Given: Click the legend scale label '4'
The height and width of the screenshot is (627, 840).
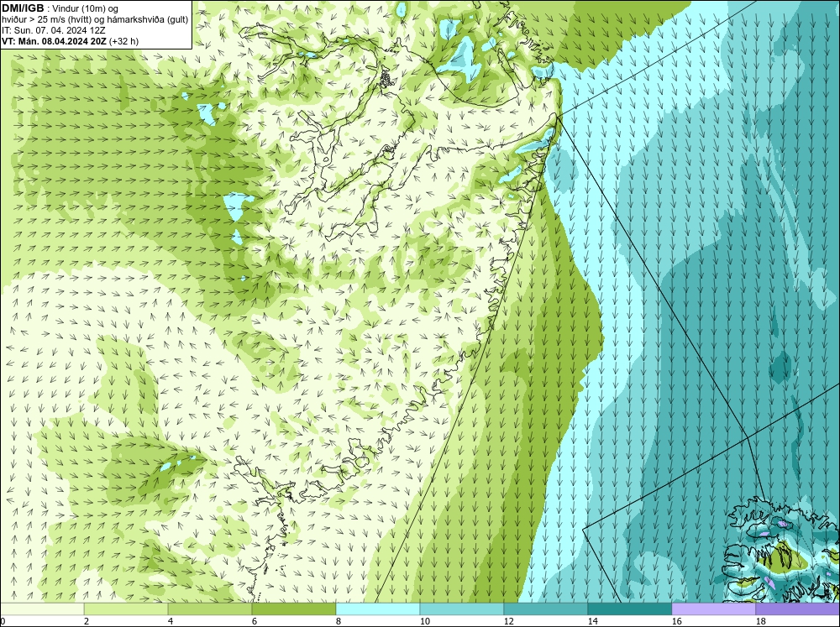Looking at the screenshot, I should (171, 621).
